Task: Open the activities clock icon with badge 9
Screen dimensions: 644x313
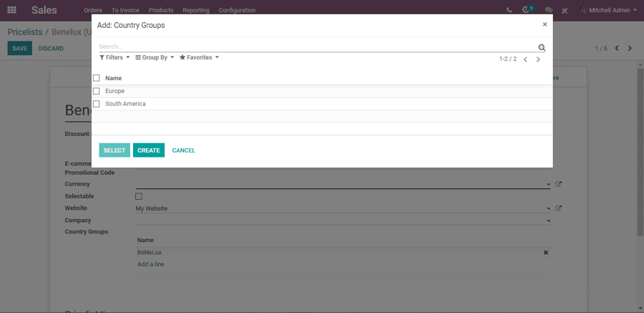Action: pos(527,9)
